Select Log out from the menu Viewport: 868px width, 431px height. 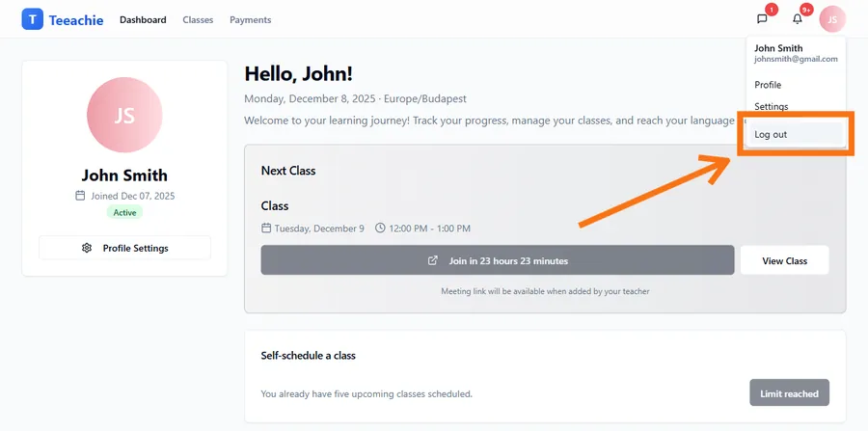771,134
